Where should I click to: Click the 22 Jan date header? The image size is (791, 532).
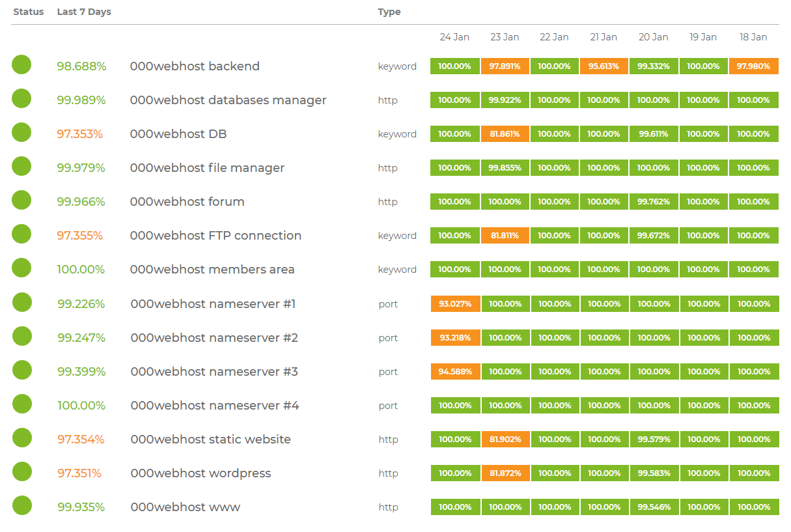(x=554, y=37)
